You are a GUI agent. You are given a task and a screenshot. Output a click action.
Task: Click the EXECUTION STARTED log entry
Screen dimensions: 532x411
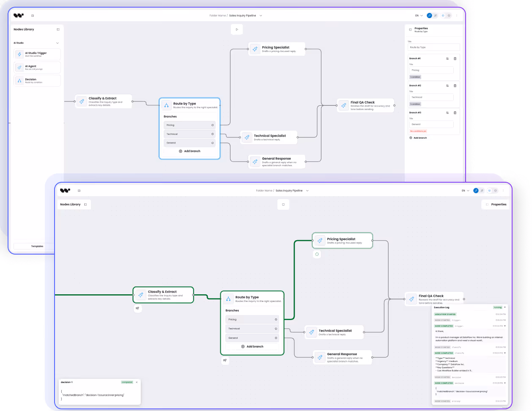445,314
